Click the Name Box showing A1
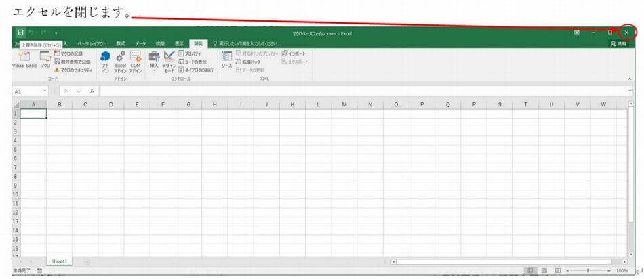The width and height of the screenshot is (644, 279). 27,91
